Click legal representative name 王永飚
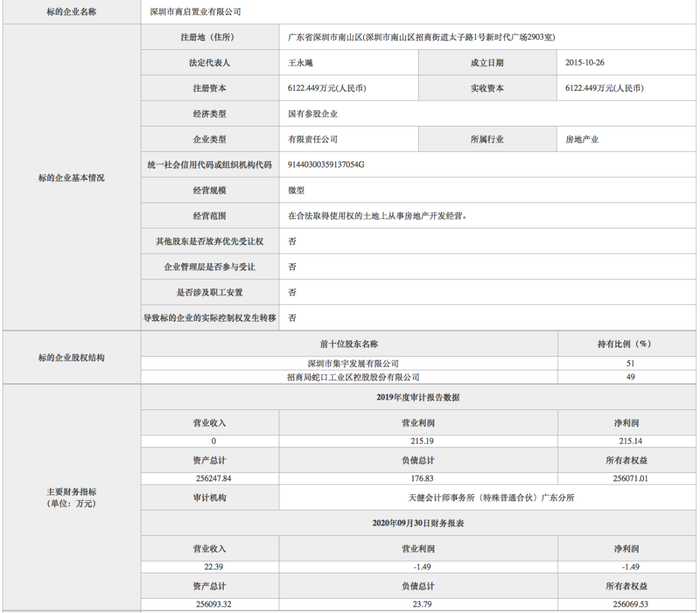 [x=300, y=63]
